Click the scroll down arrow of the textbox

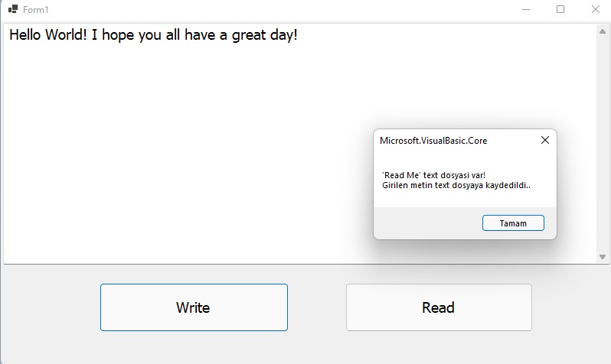pyautogui.click(x=603, y=256)
